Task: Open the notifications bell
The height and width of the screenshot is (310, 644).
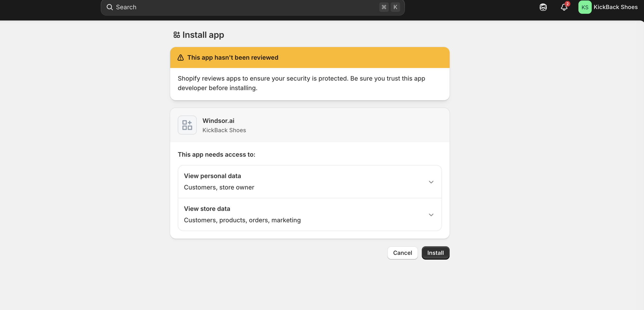Action: (564, 7)
